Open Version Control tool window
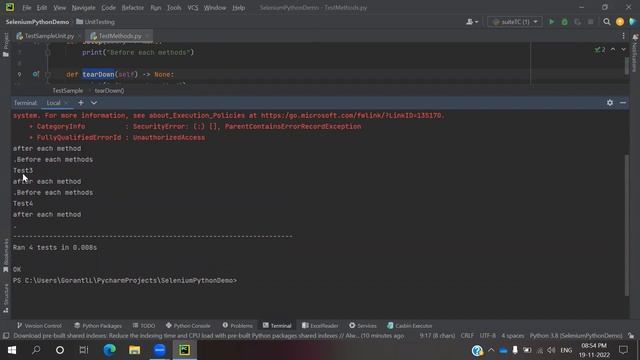This screenshot has width=640, height=360. [x=39, y=326]
